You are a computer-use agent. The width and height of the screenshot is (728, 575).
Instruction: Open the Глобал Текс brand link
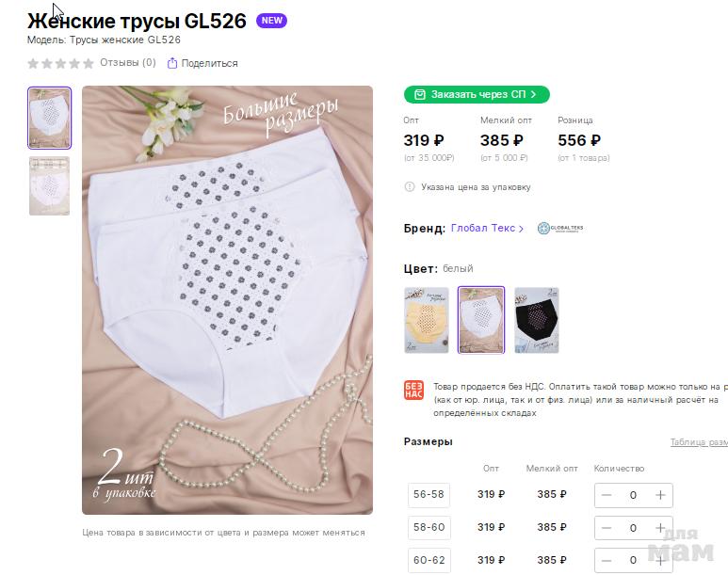pyautogui.click(x=483, y=229)
